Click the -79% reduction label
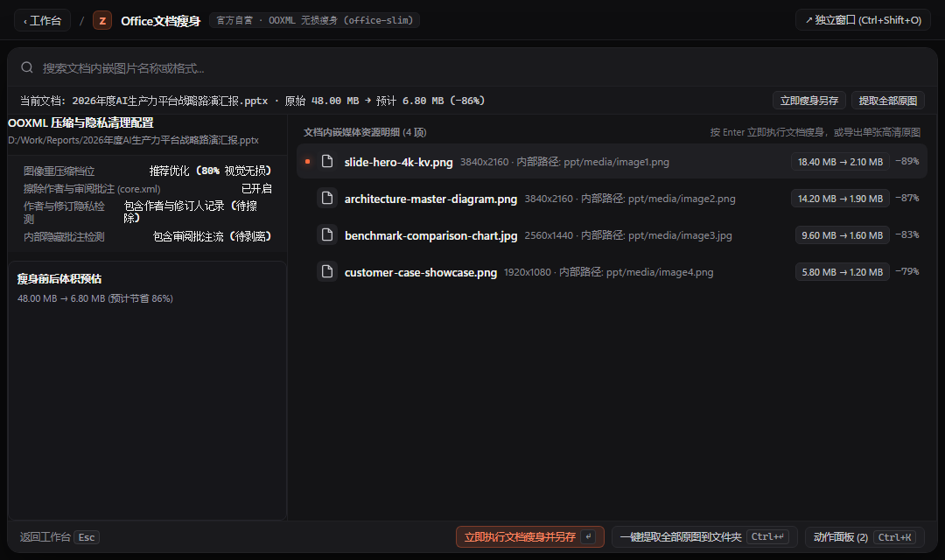The width and height of the screenshot is (945, 560). coord(907,271)
